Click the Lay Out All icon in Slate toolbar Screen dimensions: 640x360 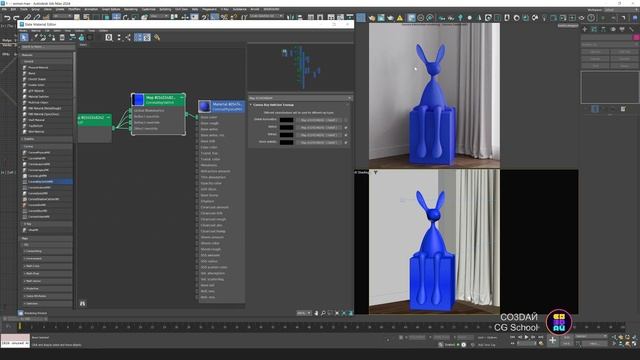[x=119, y=38]
